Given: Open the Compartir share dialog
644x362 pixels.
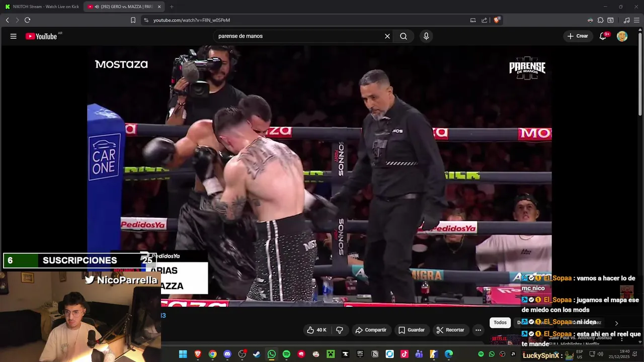Looking at the screenshot, I should (371, 330).
